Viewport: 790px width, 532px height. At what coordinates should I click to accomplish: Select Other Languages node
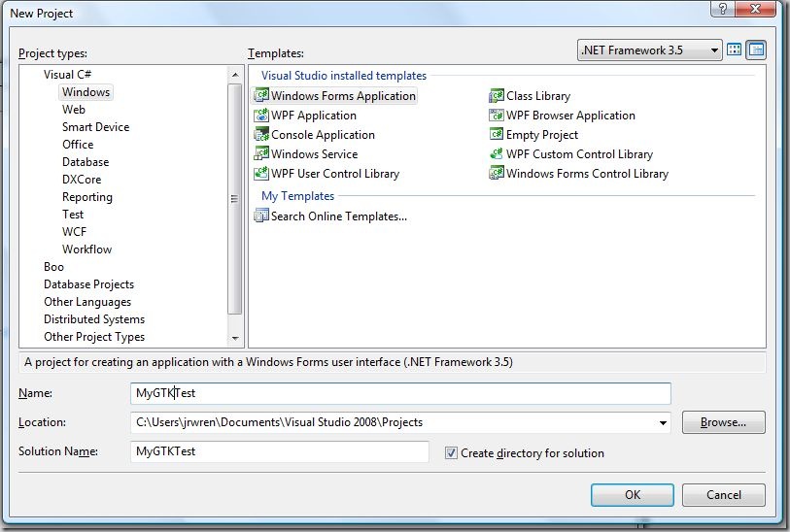87,302
